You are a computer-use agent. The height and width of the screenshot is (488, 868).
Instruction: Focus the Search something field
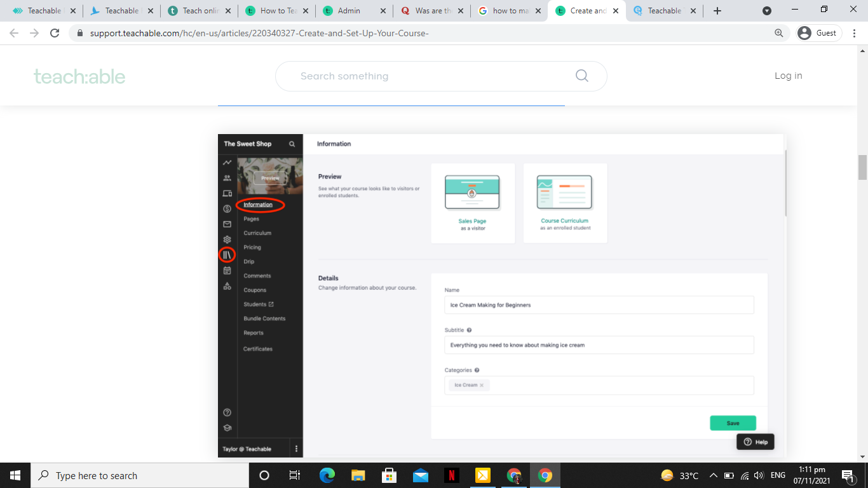coord(441,76)
